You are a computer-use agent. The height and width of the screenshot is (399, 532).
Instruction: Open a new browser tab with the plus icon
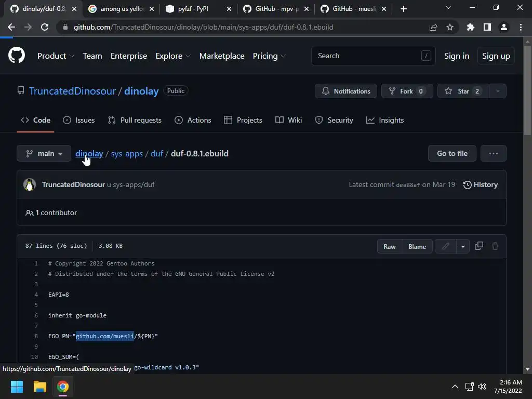403,9
